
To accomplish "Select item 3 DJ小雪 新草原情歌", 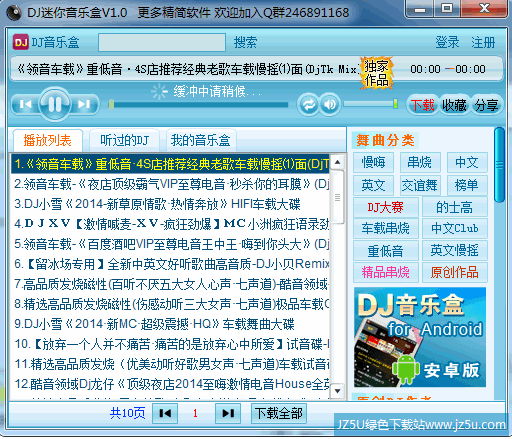I will coord(170,204).
